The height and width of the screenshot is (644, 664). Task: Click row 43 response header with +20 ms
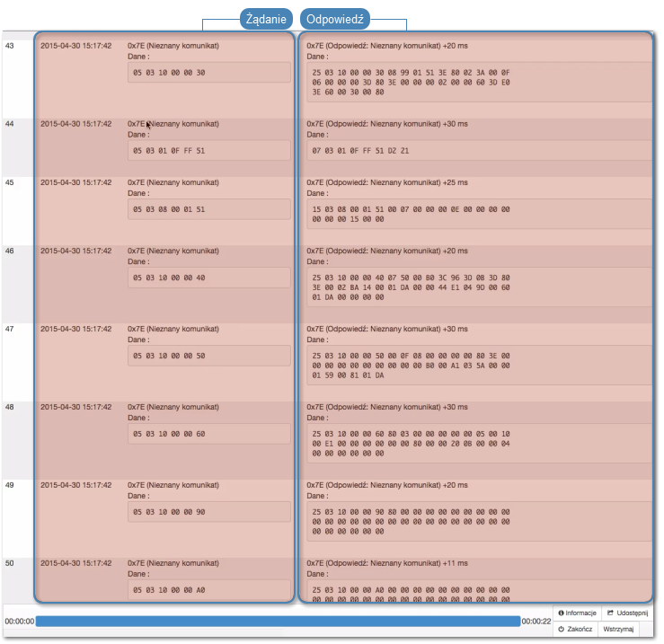tap(387, 46)
